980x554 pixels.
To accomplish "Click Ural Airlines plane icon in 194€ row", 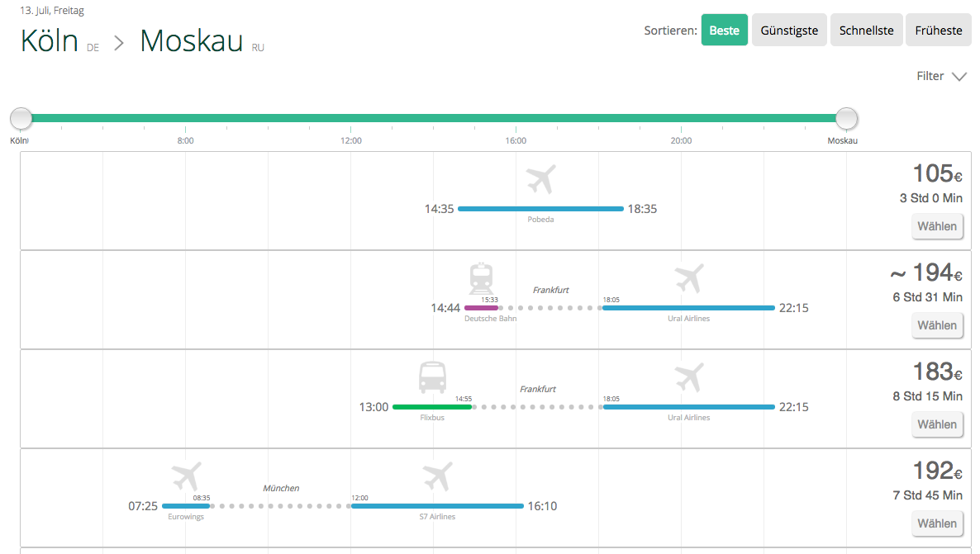I will [689, 278].
